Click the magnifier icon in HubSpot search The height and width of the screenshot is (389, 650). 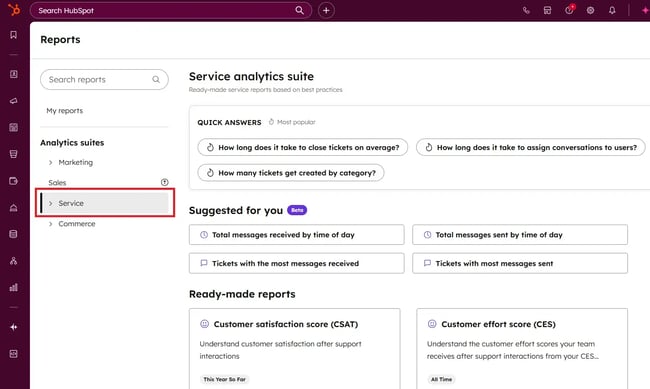coord(299,10)
